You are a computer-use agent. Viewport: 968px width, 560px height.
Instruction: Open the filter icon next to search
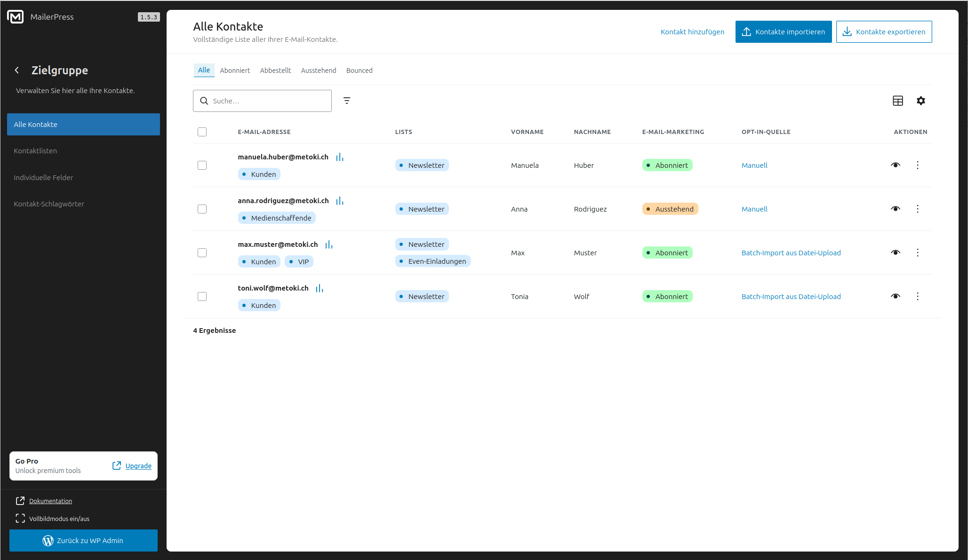pos(347,101)
